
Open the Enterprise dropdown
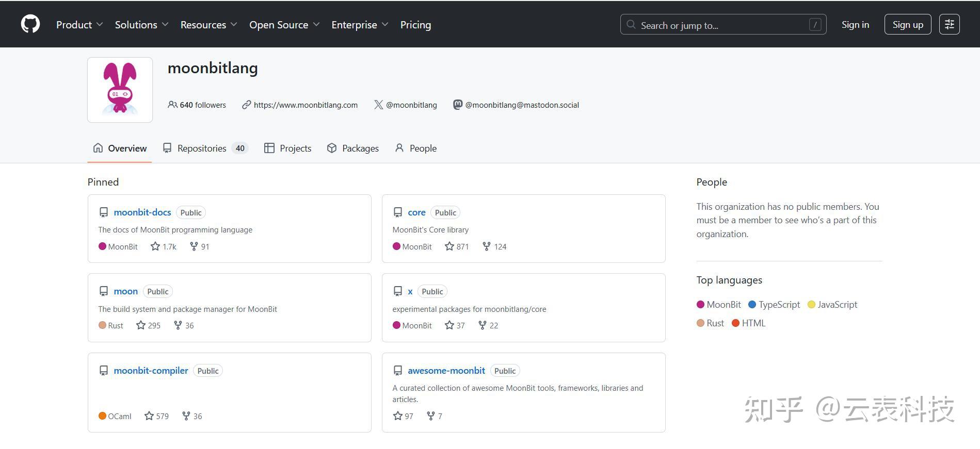[x=360, y=25]
